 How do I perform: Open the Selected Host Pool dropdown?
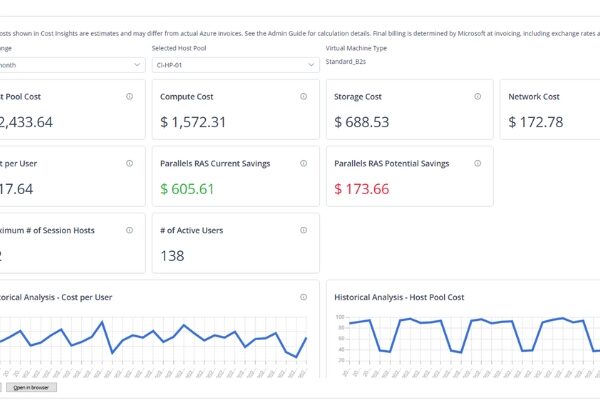[x=236, y=65]
